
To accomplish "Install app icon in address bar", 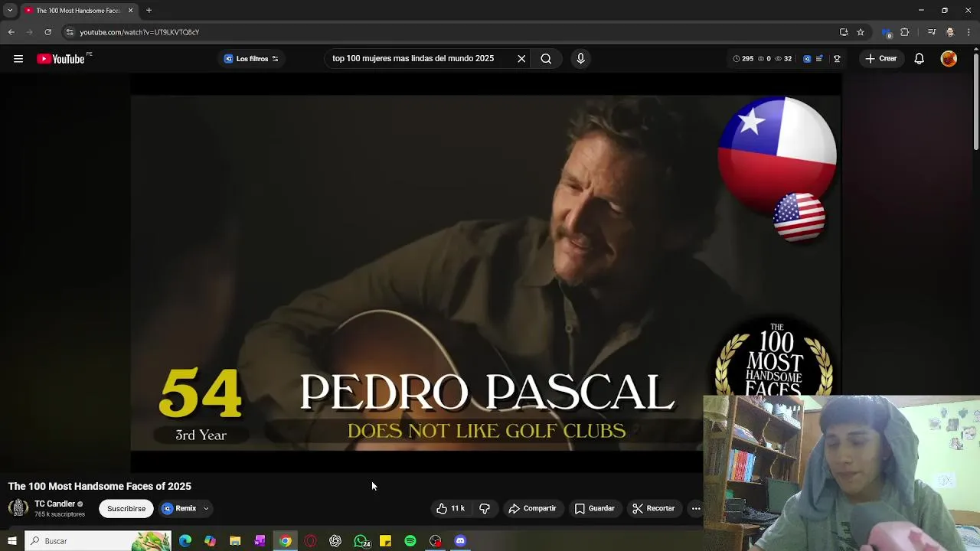I will 844,32.
